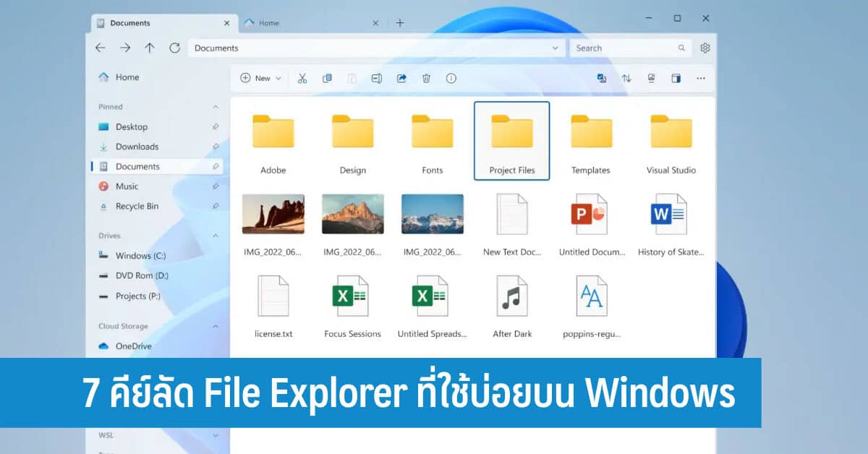
Task: Open the New item dropdown
Action: (x=259, y=78)
